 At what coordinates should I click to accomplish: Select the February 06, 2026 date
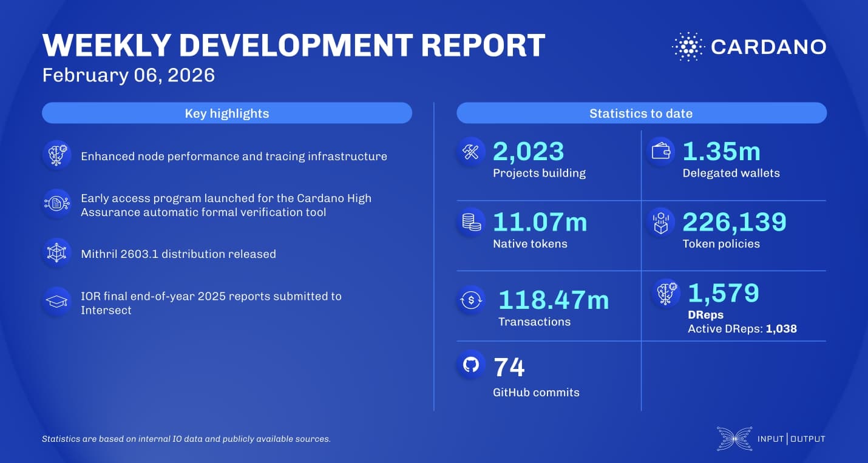pyautogui.click(x=128, y=75)
